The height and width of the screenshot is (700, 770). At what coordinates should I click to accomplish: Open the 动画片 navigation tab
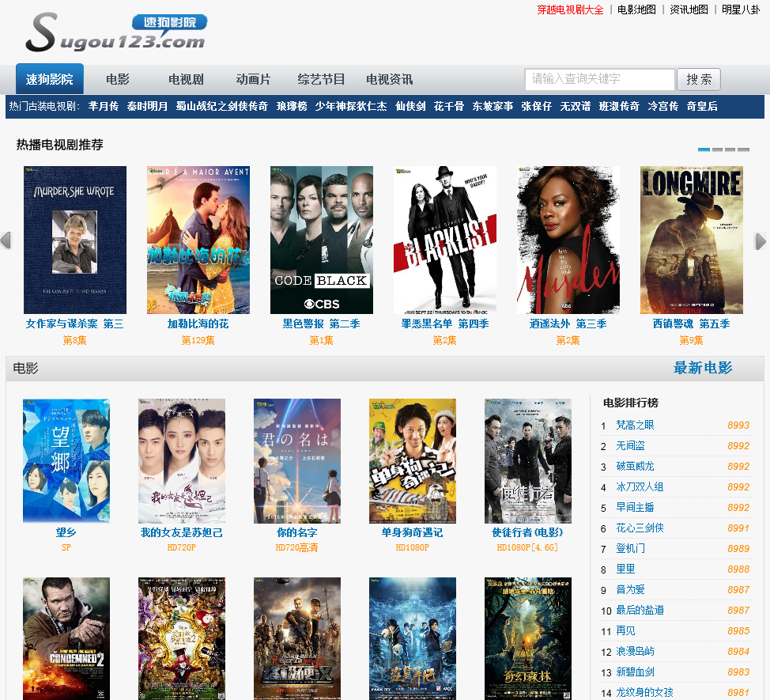(254, 79)
